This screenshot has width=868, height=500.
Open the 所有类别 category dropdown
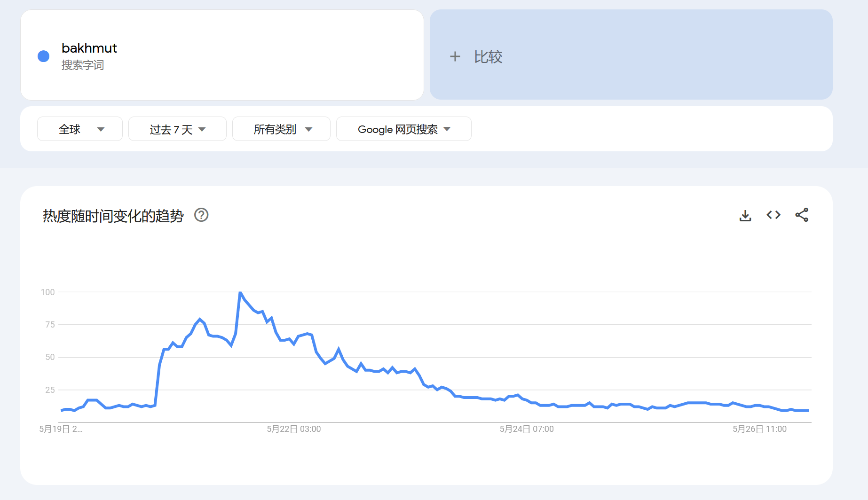coord(281,129)
